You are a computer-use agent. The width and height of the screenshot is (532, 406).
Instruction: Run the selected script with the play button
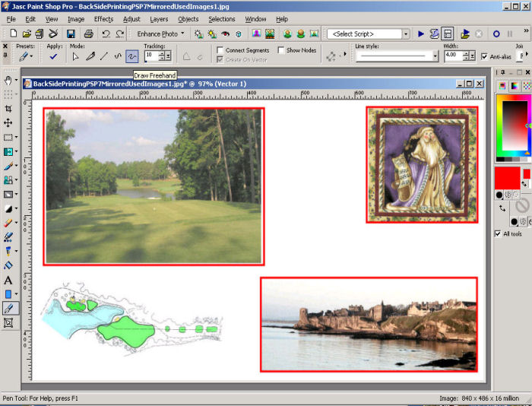(x=421, y=34)
